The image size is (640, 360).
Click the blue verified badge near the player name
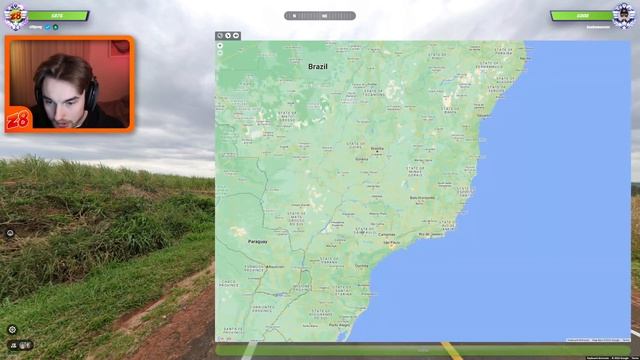(48, 27)
